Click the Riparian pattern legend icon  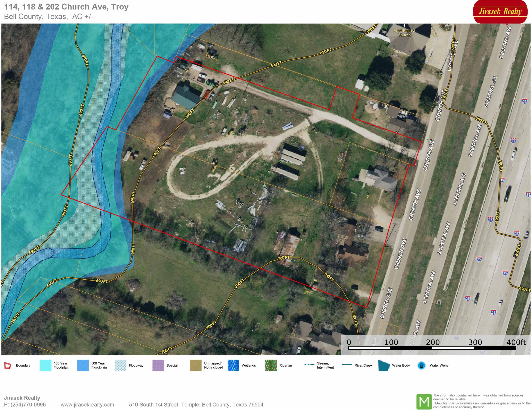[271, 365]
